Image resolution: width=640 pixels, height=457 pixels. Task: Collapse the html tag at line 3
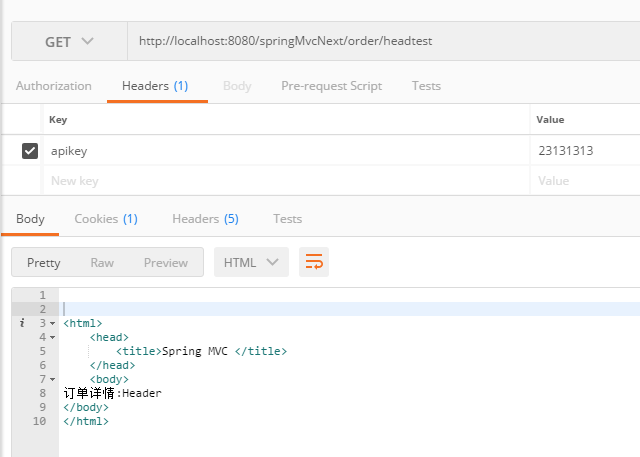52,324
